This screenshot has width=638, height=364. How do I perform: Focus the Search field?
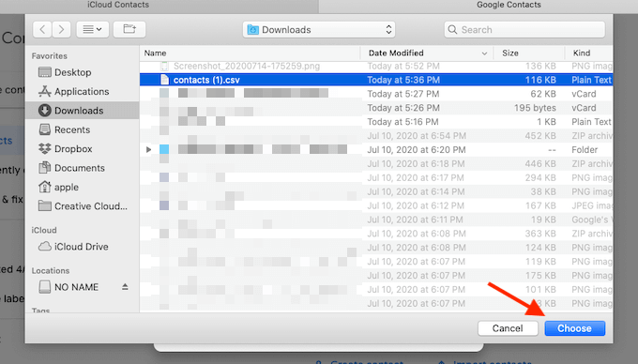click(524, 30)
